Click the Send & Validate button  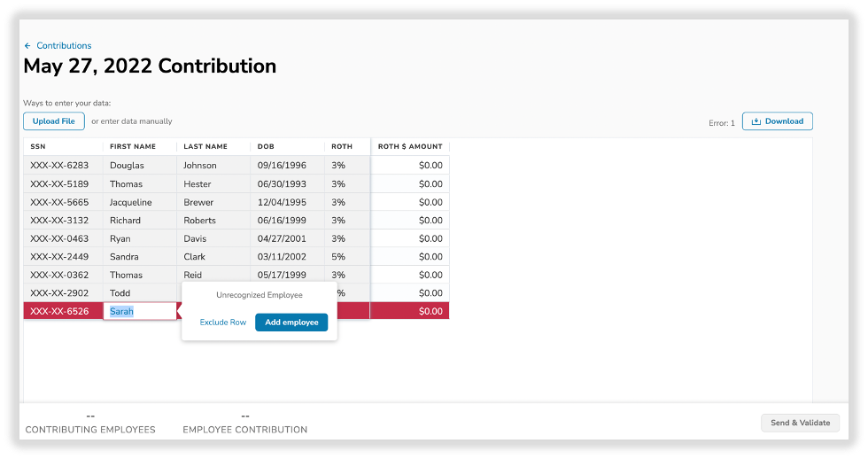click(x=800, y=423)
